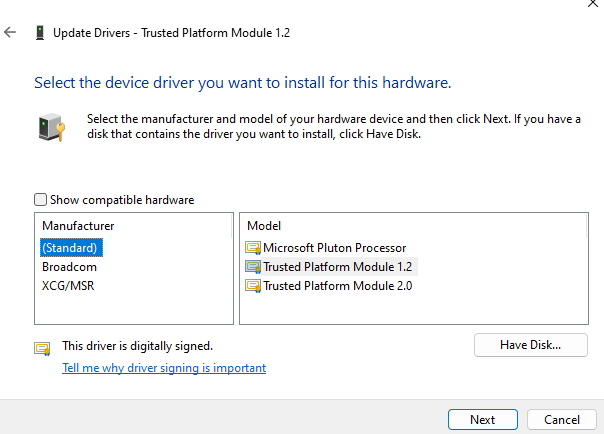The image size is (604, 434).
Task: Enable Show compatible hardware checkbox
Action: tap(41, 200)
